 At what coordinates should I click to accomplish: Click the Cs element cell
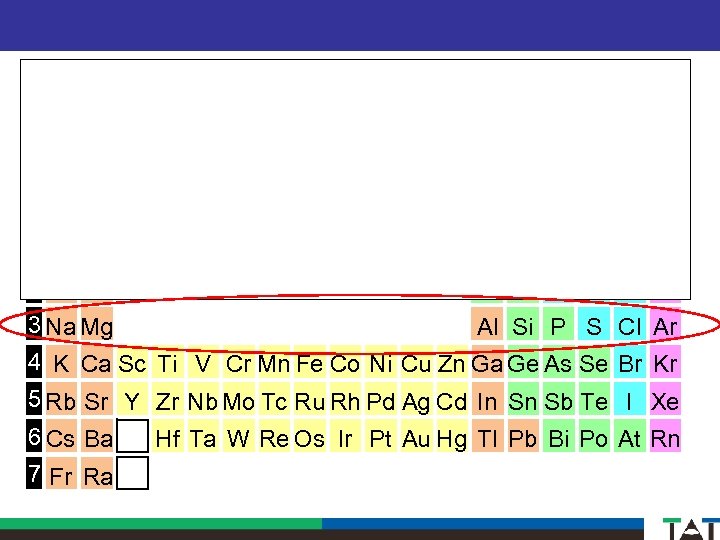(x=61, y=436)
